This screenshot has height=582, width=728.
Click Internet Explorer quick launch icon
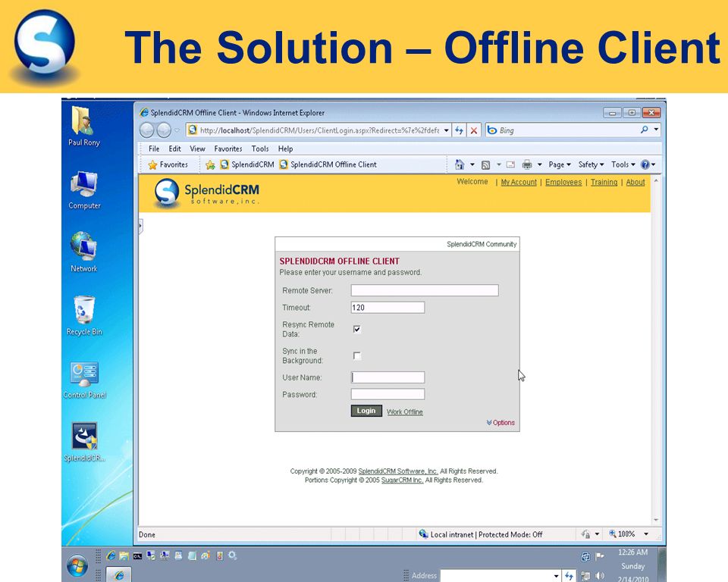(111, 555)
